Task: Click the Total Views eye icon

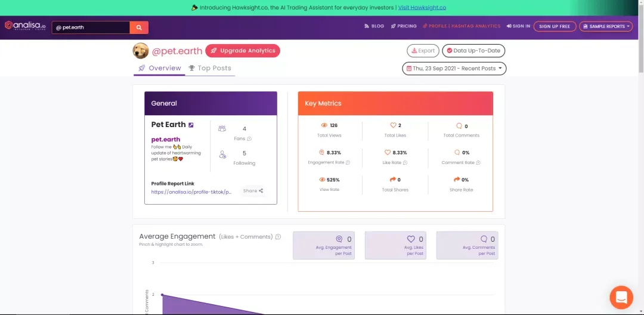Action: point(324,125)
